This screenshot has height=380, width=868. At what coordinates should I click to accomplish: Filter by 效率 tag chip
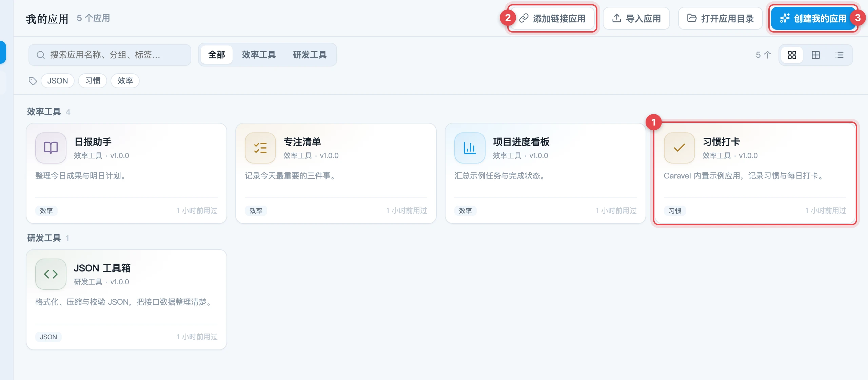point(125,81)
